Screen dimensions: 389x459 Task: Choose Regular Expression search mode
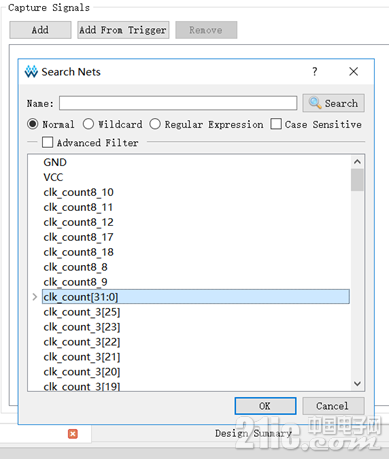click(x=155, y=124)
